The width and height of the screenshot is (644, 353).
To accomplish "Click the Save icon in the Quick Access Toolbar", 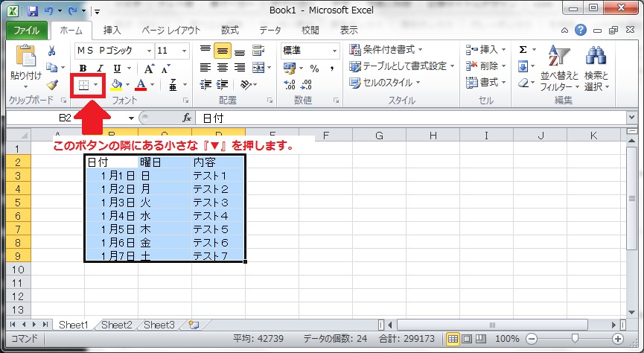I will (x=33, y=10).
